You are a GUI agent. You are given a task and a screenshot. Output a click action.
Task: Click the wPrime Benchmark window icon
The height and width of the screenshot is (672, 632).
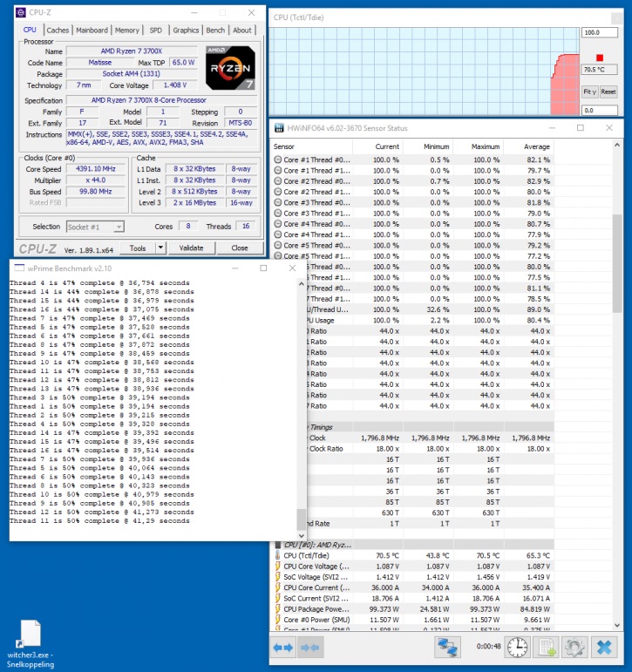click(x=19, y=268)
